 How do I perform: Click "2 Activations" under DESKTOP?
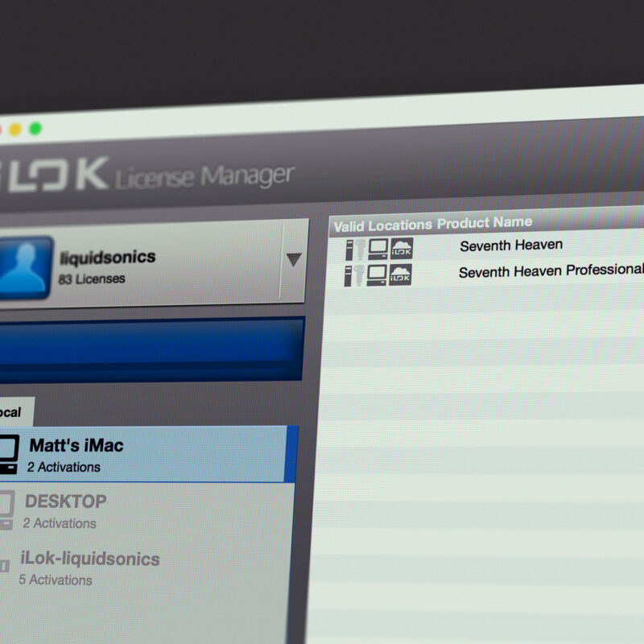click(x=60, y=522)
